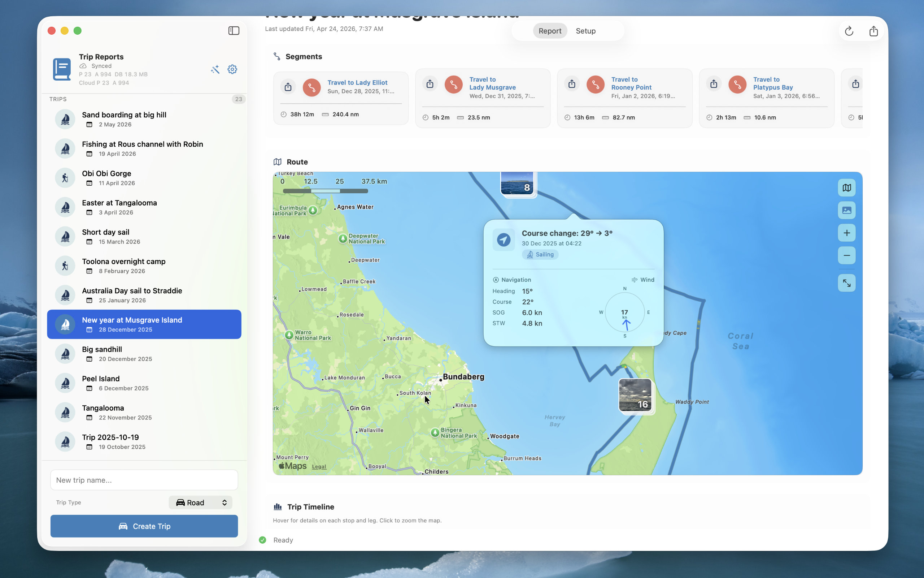Screen dimensions: 924x578
Task: Switch to the Setup tab
Action: (585, 31)
